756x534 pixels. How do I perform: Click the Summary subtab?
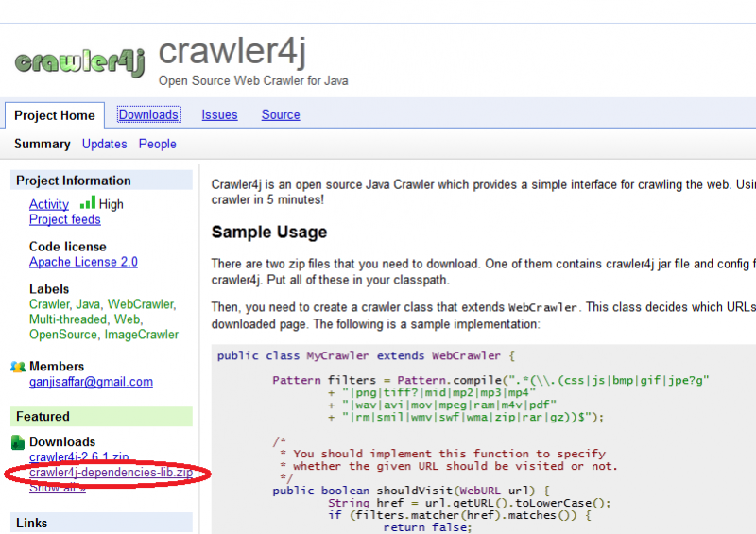click(43, 144)
